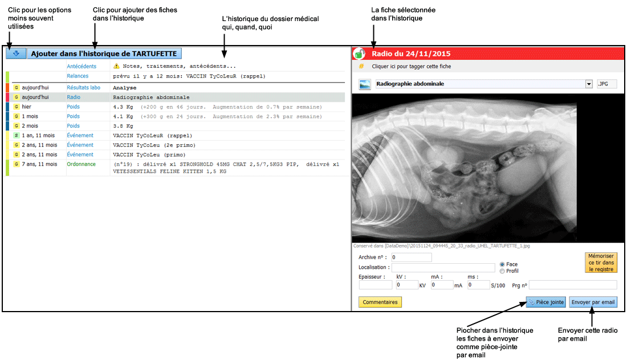Click Envoyer par email button
The width and height of the screenshot is (627, 364).
pyautogui.click(x=593, y=302)
